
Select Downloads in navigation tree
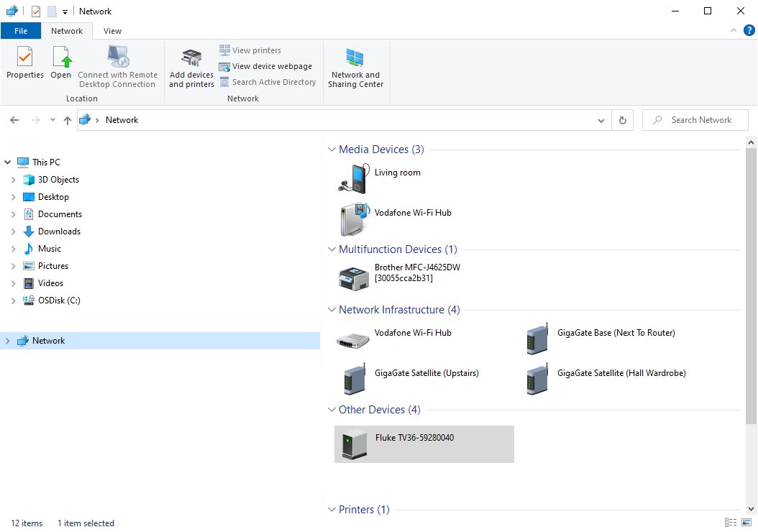tap(59, 231)
